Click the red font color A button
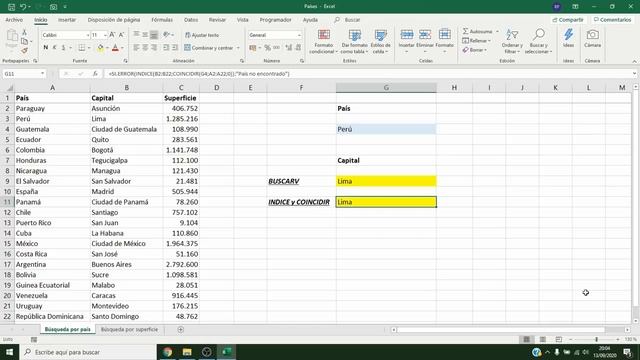 116,48
